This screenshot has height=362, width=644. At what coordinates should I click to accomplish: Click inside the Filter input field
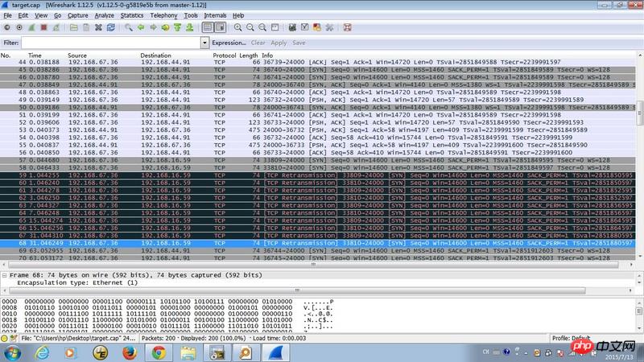[x=113, y=43]
